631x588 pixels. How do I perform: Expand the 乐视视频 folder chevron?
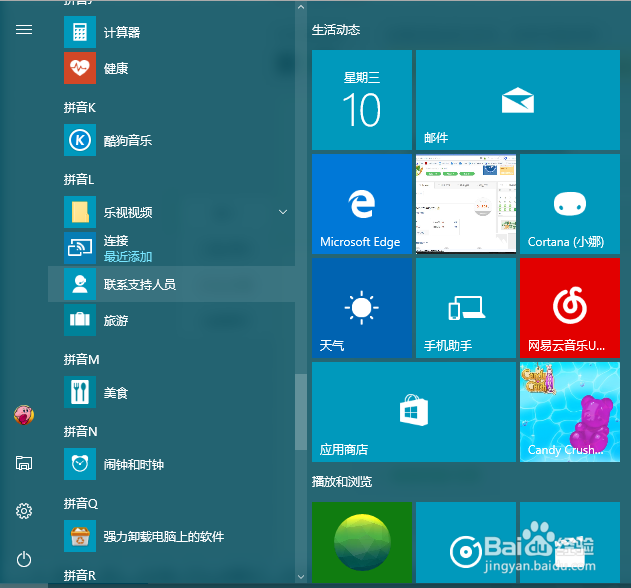tap(283, 212)
